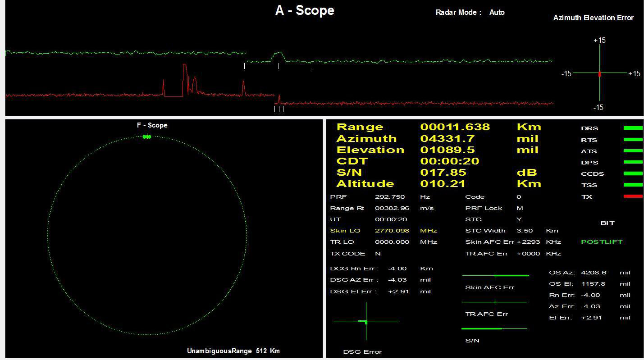
Task: Click the DSG Error crosshair display
Action: coord(366,321)
